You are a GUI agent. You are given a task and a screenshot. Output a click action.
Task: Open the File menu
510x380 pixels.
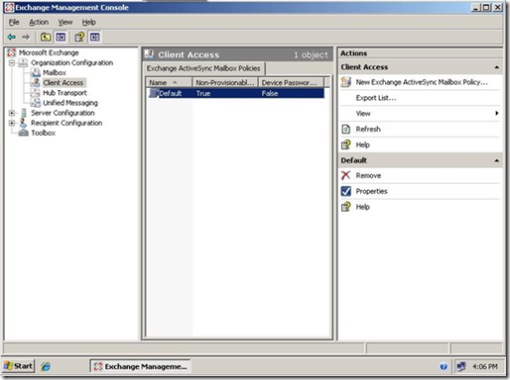pyautogui.click(x=14, y=22)
